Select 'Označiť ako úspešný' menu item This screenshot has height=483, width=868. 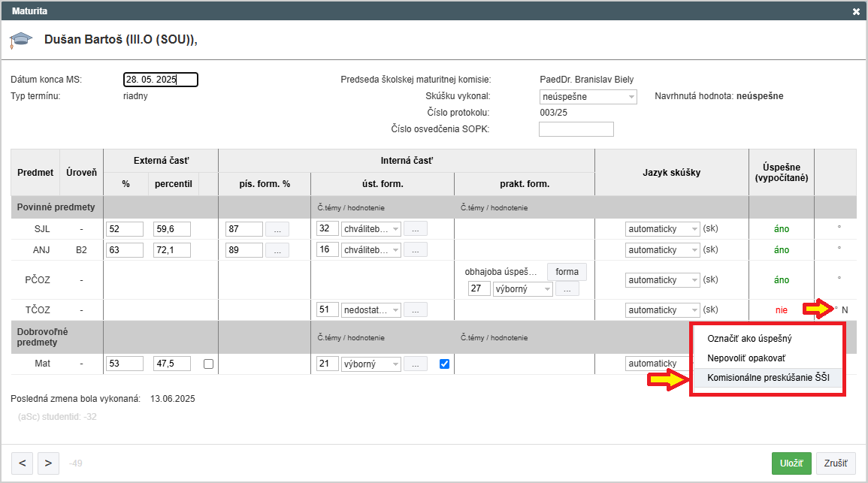tap(749, 339)
